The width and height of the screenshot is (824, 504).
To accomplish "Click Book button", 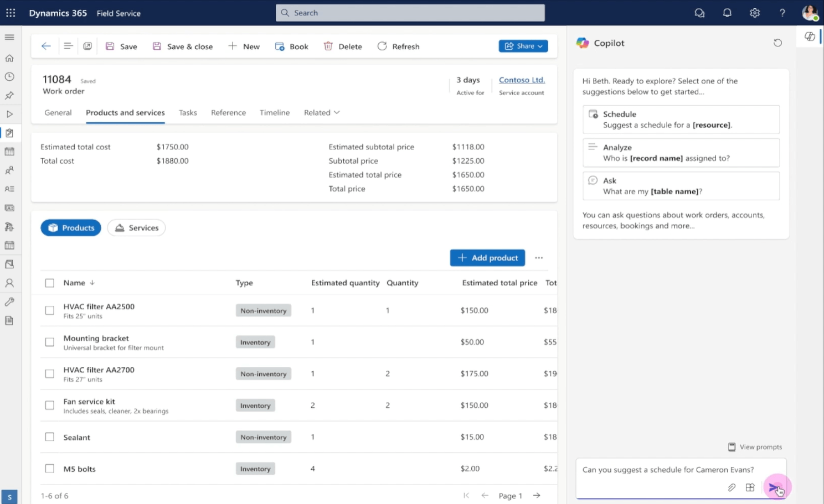I will tap(292, 46).
